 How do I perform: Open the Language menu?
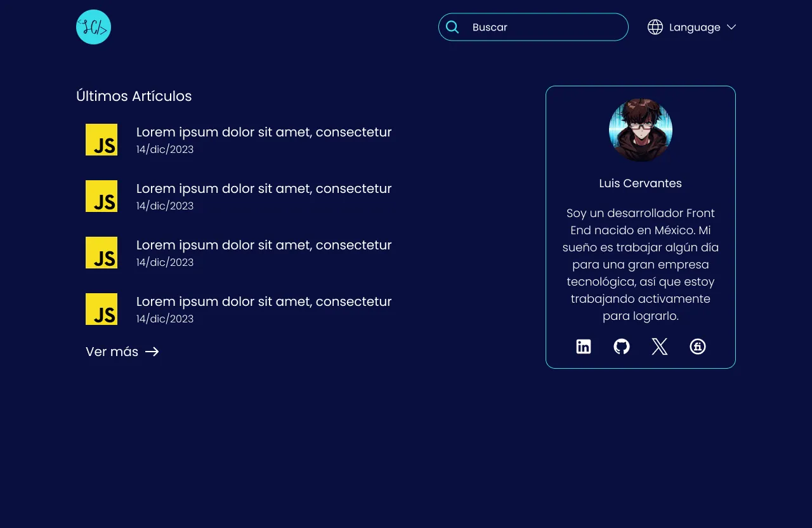click(694, 27)
